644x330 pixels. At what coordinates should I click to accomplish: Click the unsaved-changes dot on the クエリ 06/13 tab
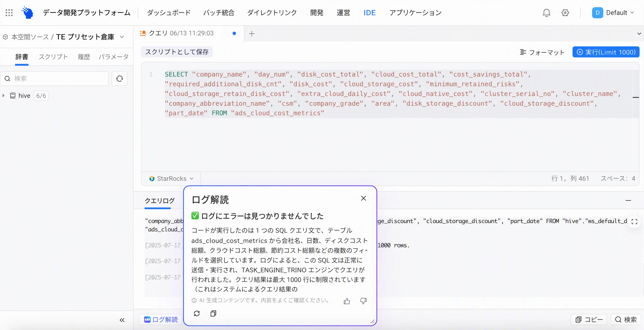coord(234,33)
